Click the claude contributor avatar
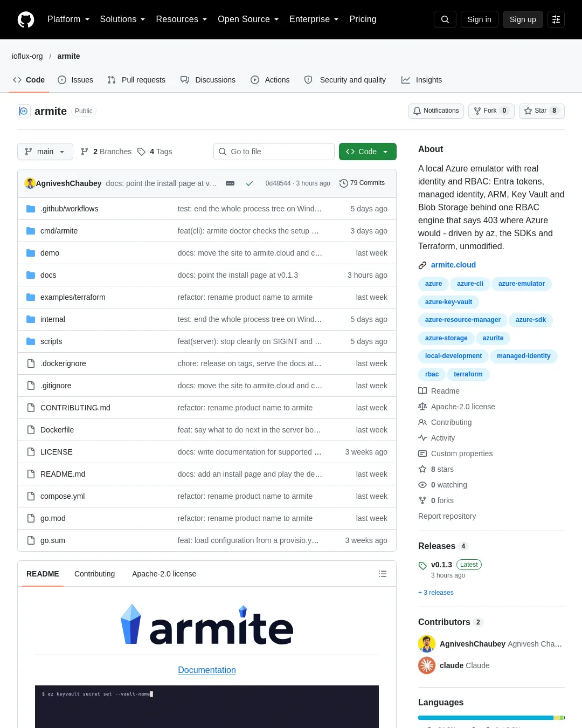 427,665
